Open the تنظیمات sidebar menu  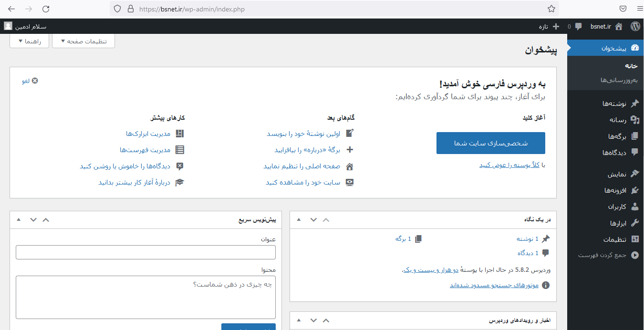click(605, 239)
